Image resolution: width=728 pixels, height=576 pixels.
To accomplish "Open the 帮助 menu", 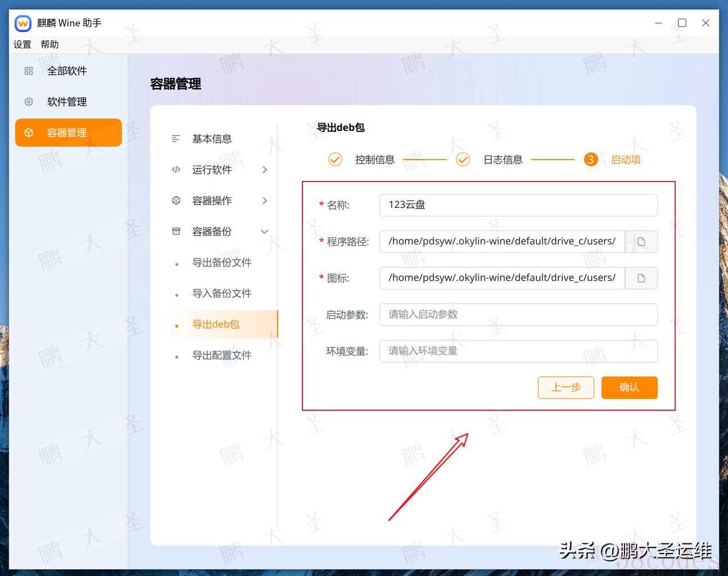I will click(49, 44).
